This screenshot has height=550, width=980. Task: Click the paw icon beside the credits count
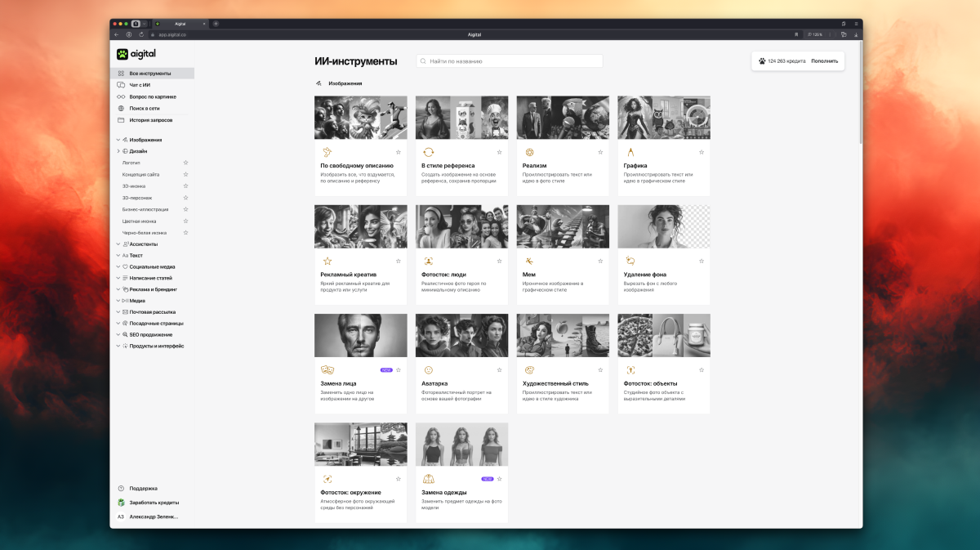762,60
